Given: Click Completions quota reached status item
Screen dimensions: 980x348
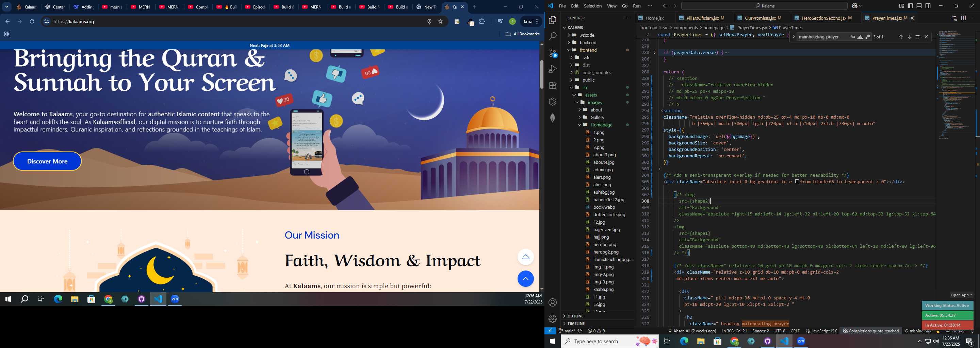Looking at the screenshot, I should point(870,331).
